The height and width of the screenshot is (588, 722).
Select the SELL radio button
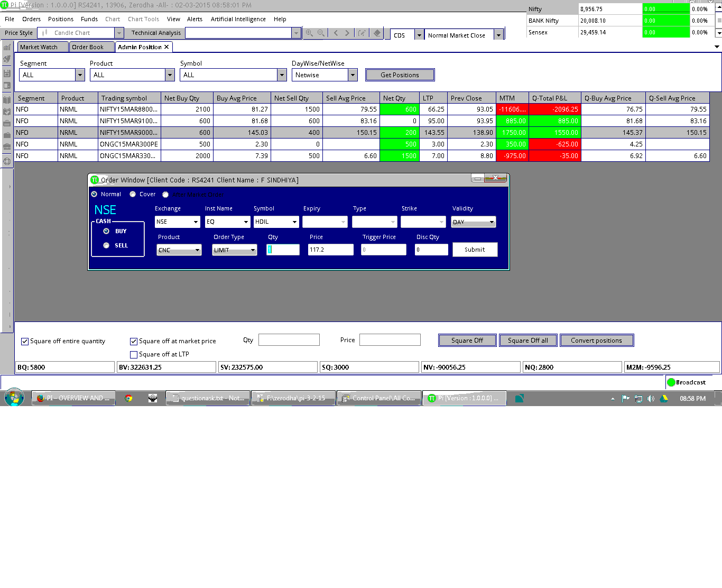pyautogui.click(x=106, y=245)
